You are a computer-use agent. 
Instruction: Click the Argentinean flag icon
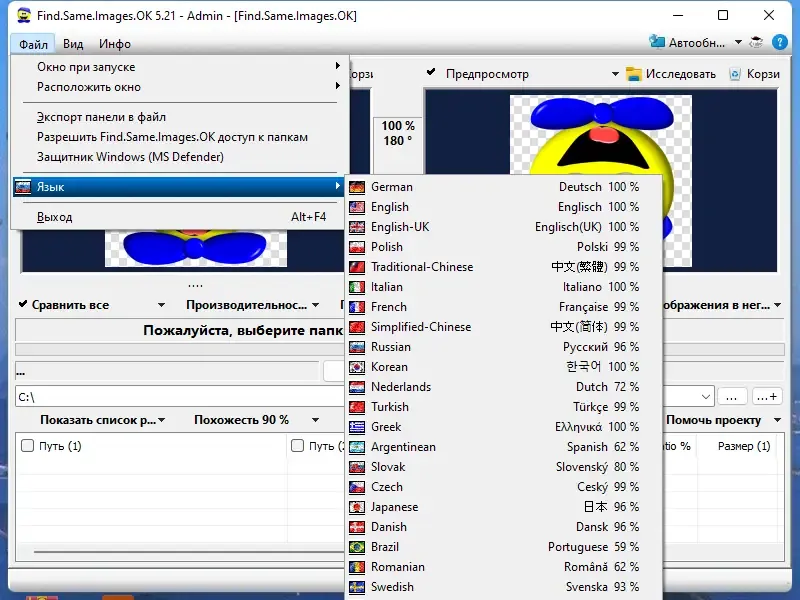coord(357,447)
